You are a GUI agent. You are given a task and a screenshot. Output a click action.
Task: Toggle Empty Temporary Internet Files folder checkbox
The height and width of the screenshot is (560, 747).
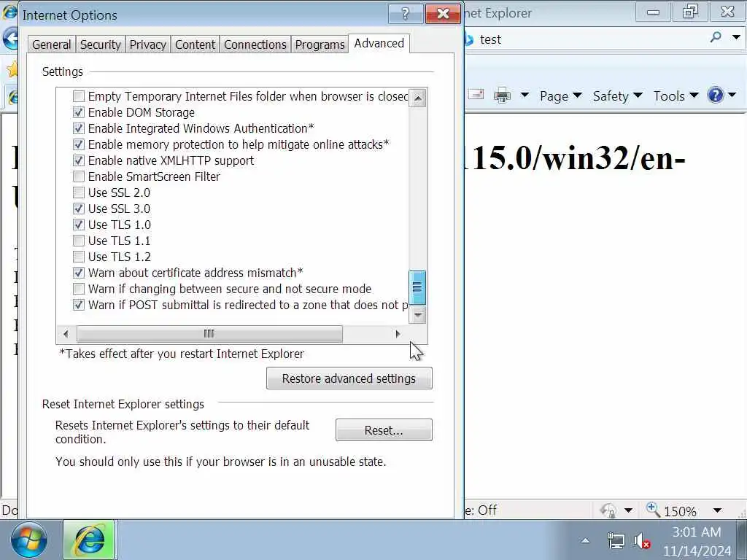pyautogui.click(x=79, y=97)
